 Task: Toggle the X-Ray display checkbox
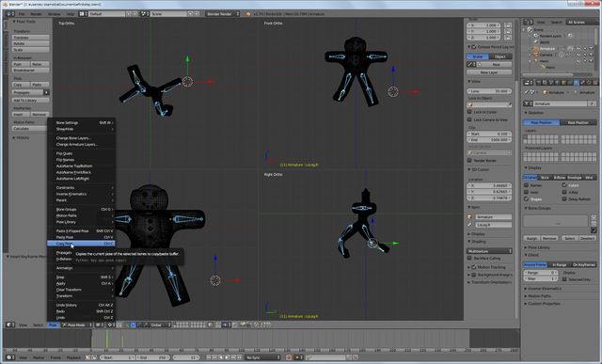564,192
